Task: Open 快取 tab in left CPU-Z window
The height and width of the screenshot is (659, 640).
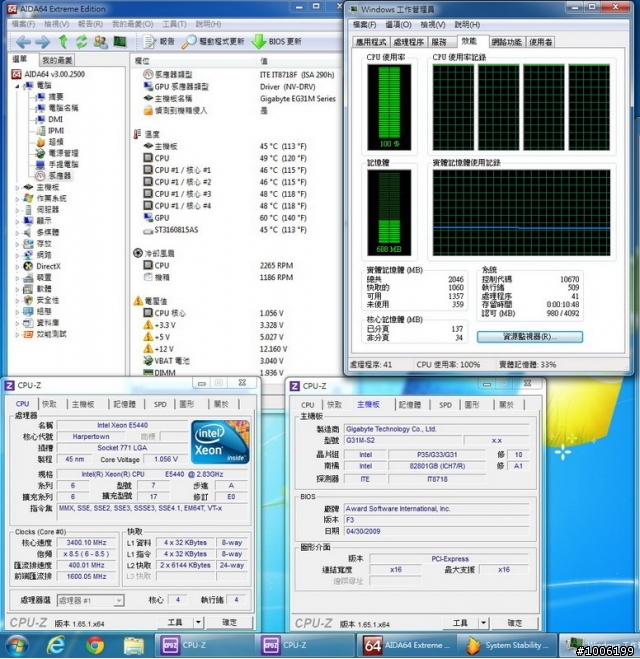Action: (x=49, y=404)
